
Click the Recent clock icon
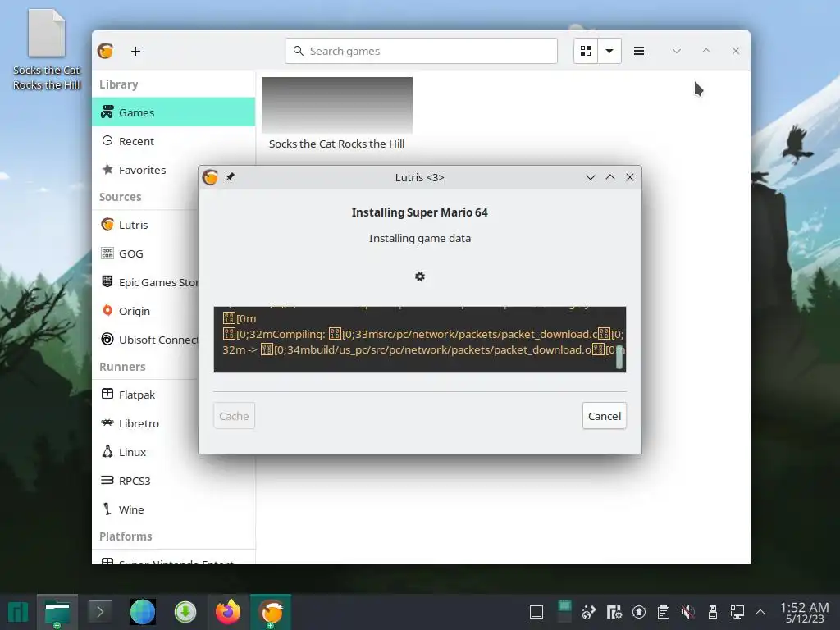point(107,140)
